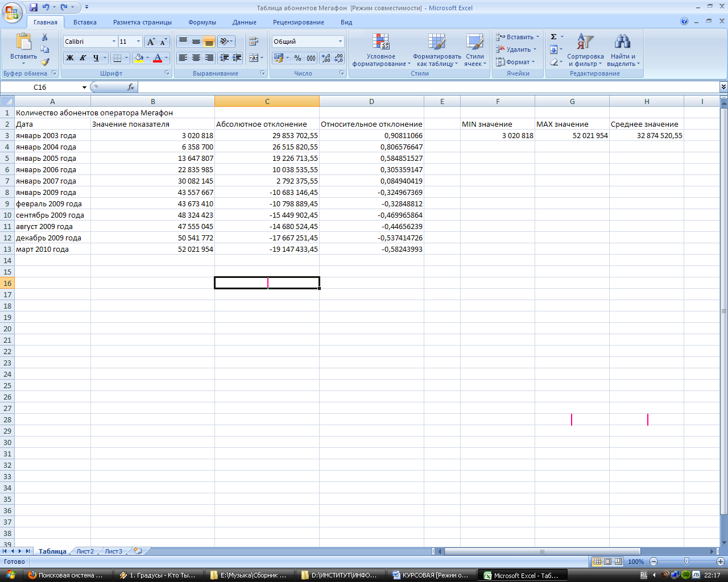Redo the last undone action

pos(64,7)
